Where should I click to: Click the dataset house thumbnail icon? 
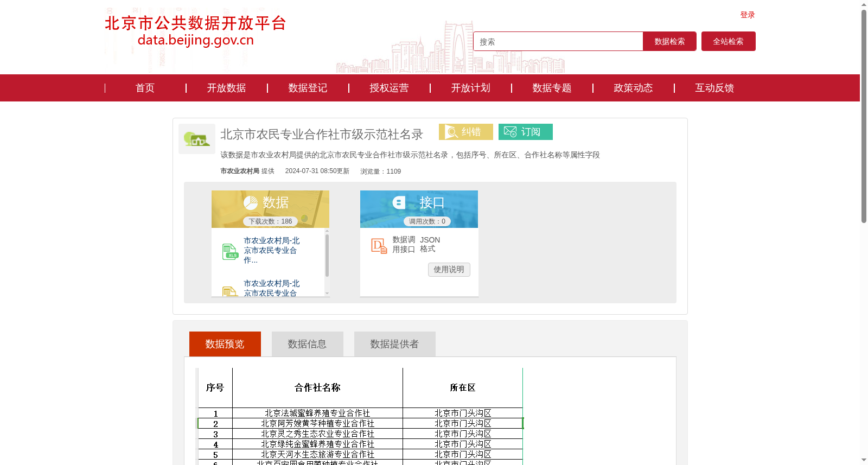197,139
